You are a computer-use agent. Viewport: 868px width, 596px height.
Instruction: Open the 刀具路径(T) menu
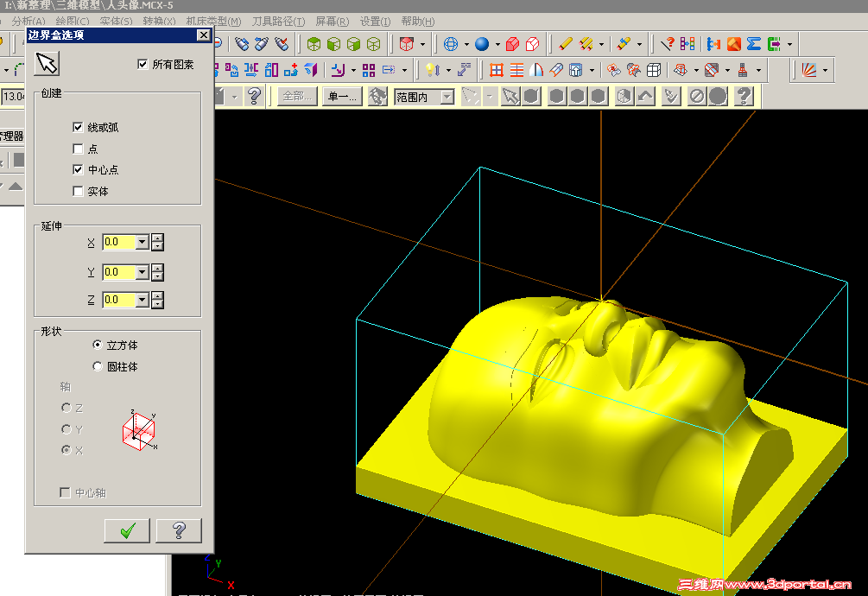[278, 22]
